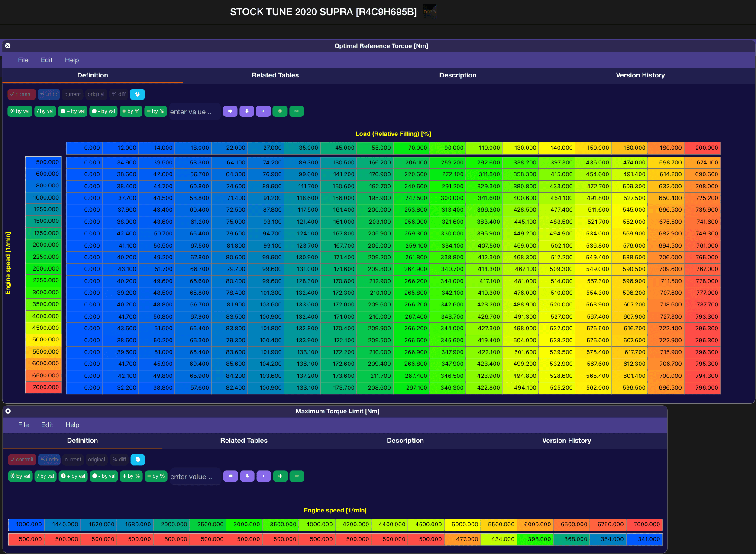This screenshot has height=554, width=756.
Task: Click the blue chart icon in Maximum Torque Limit
Action: point(138,460)
